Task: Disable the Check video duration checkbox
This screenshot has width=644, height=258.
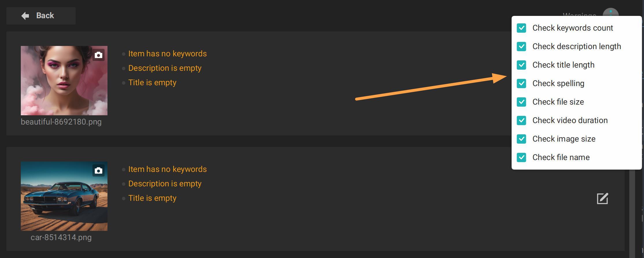Action: click(521, 120)
